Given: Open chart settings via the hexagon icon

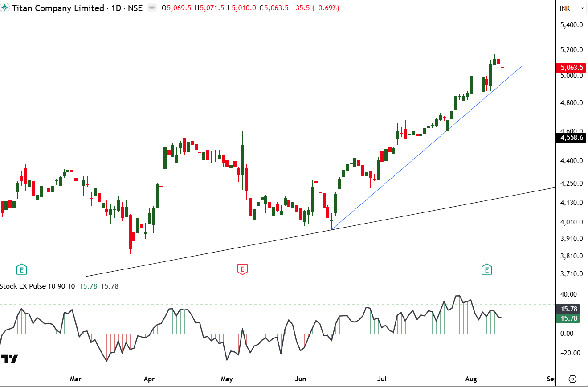Looking at the screenshot, I should [573, 379].
